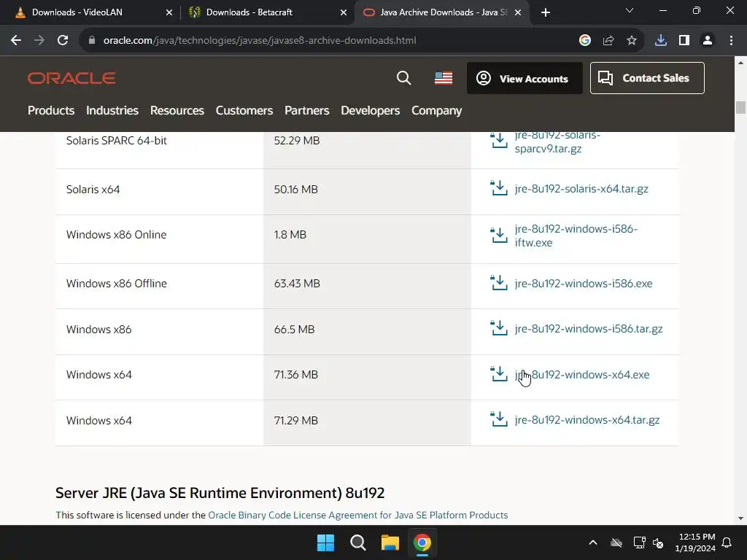
Task: Click View Accounts button
Action: click(x=525, y=78)
